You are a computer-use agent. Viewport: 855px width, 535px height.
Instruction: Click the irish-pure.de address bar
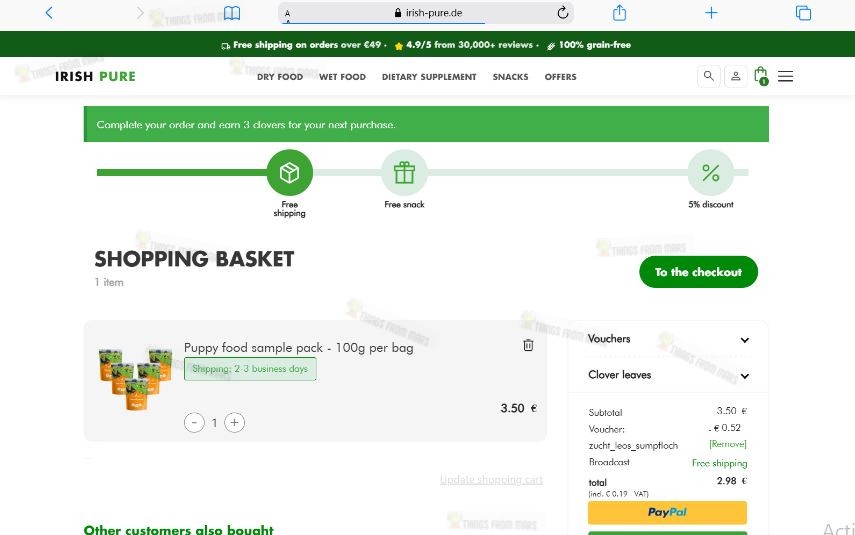(x=426, y=13)
